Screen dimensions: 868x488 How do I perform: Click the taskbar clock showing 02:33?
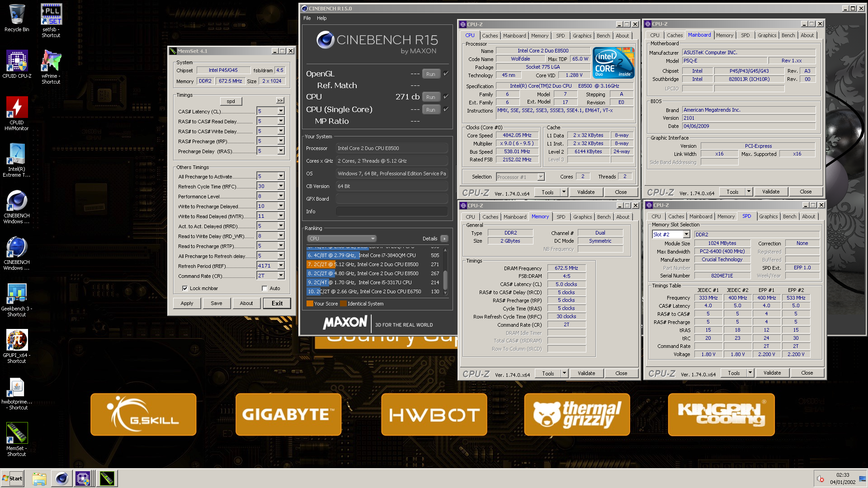click(842, 475)
